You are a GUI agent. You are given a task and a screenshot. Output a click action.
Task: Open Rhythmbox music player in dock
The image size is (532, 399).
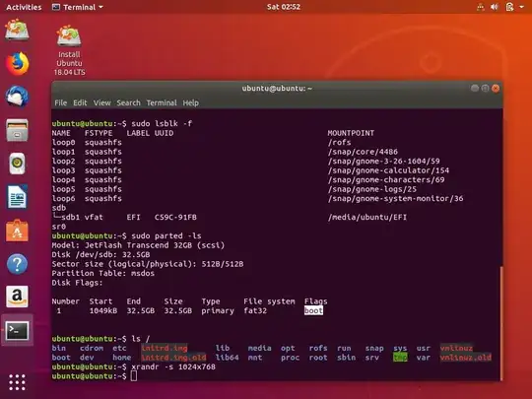click(x=17, y=164)
